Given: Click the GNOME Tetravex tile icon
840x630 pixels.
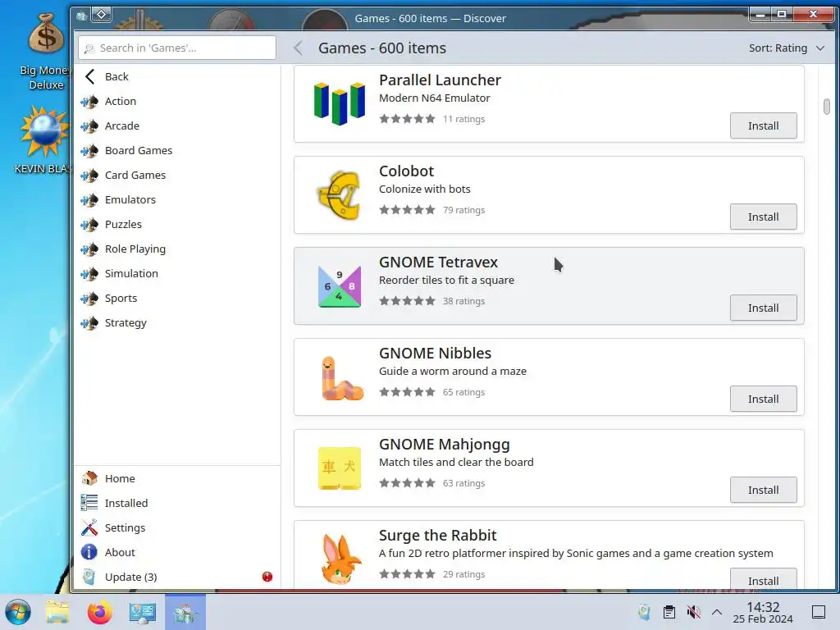Looking at the screenshot, I should [339, 286].
